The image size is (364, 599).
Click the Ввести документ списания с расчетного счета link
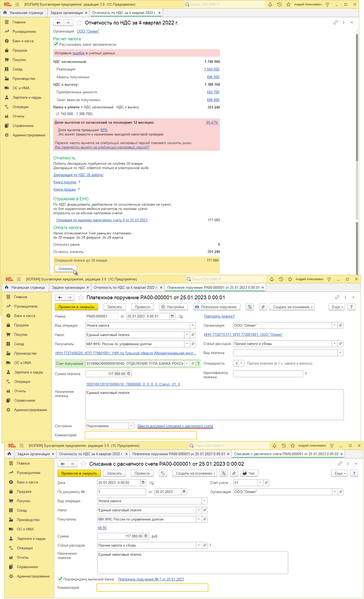click(x=175, y=426)
